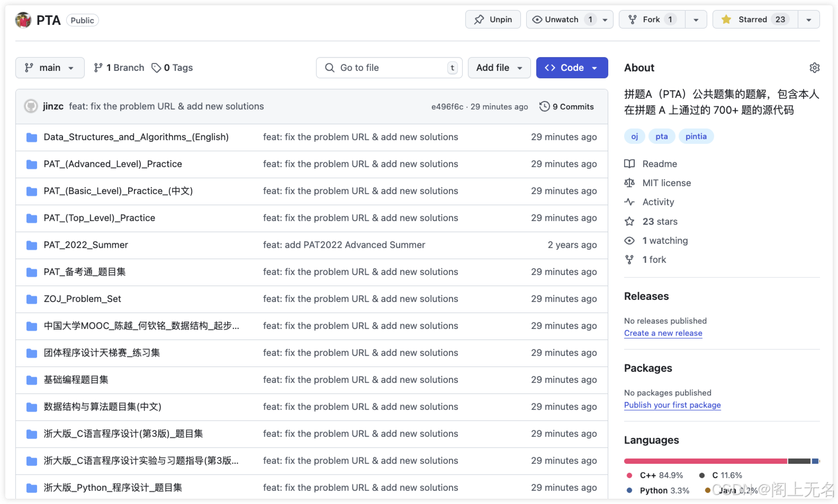Image resolution: width=838 pixels, height=504 pixels.
Task: Open 浙大版_C语言程序设计(第3版)_题目集 folder name
Action: tap(123, 434)
